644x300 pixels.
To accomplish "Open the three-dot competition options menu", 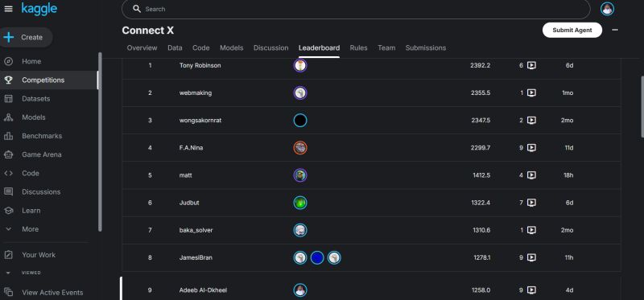I will 615,30.
